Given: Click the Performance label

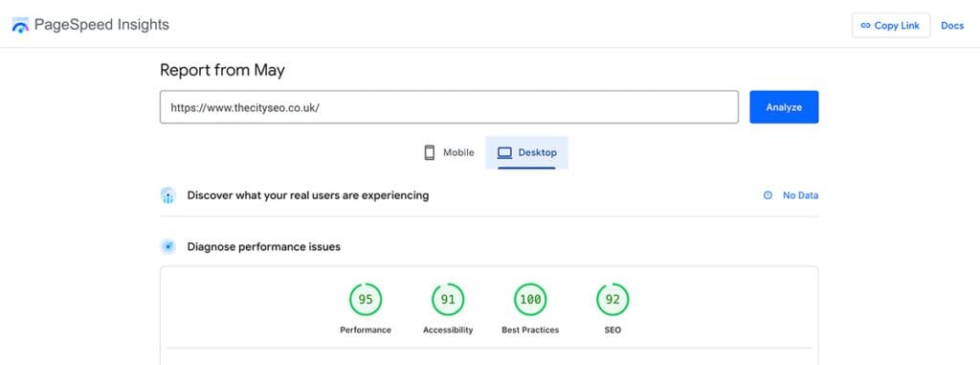Looking at the screenshot, I should pos(366,330).
